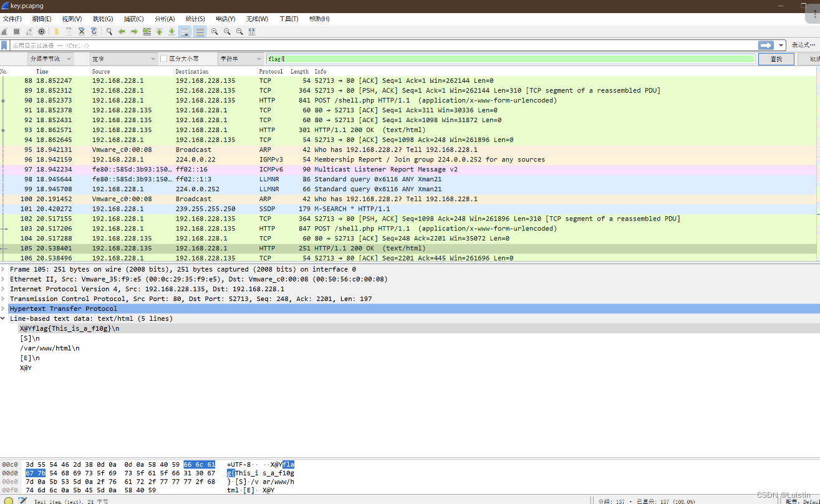Expand the Transmission Control Protocol tree item
Image resolution: width=820 pixels, height=504 pixels.
(4, 298)
